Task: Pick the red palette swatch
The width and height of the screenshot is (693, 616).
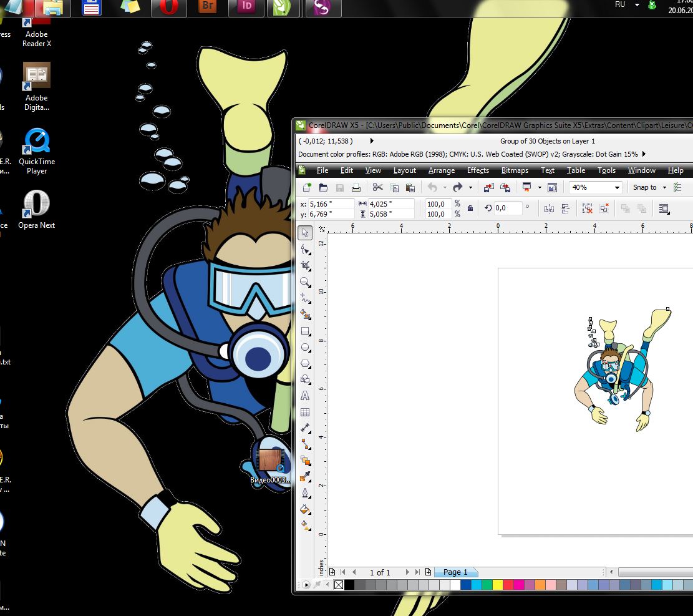Action: pos(508,585)
